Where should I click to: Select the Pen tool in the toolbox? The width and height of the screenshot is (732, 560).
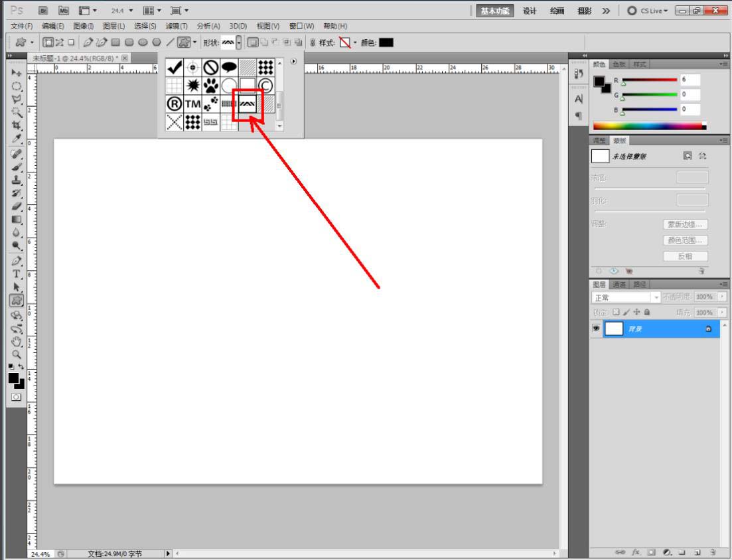[17, 261]
